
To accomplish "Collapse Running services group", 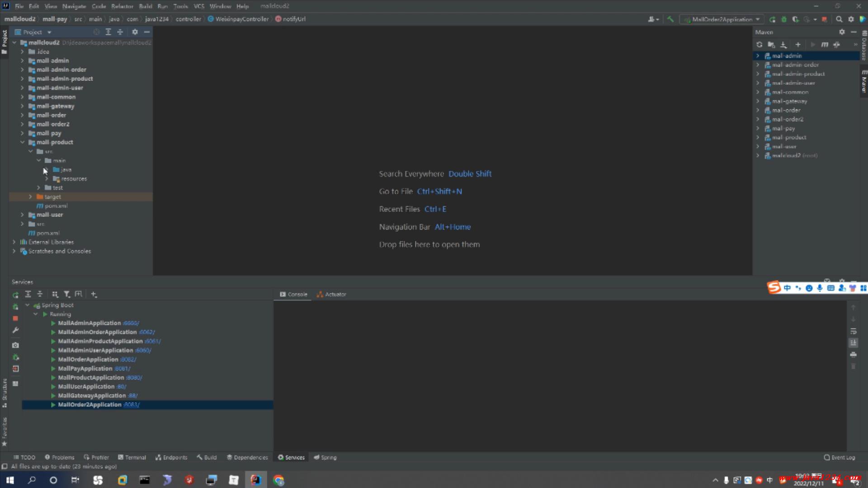I will [35, 314].
